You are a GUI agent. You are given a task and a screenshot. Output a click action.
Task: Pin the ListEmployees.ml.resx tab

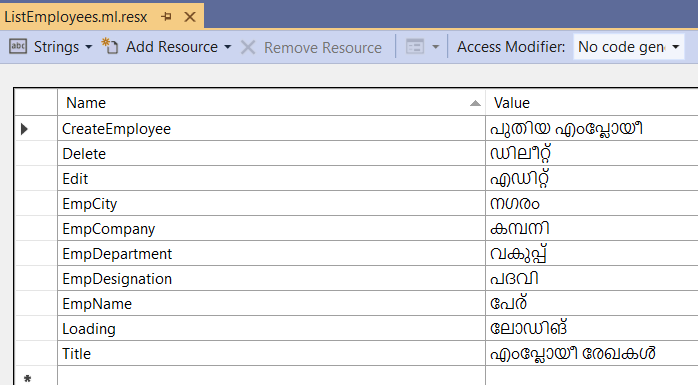[166, 17]
